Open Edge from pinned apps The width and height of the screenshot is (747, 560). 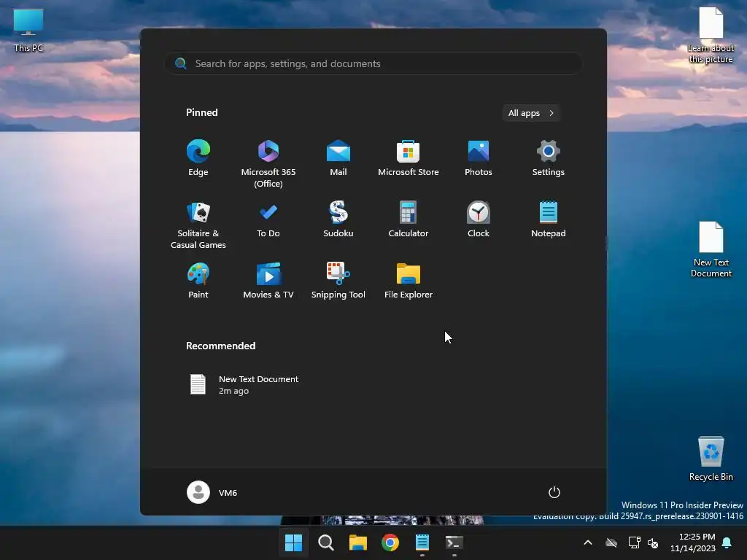click(198, 158)
